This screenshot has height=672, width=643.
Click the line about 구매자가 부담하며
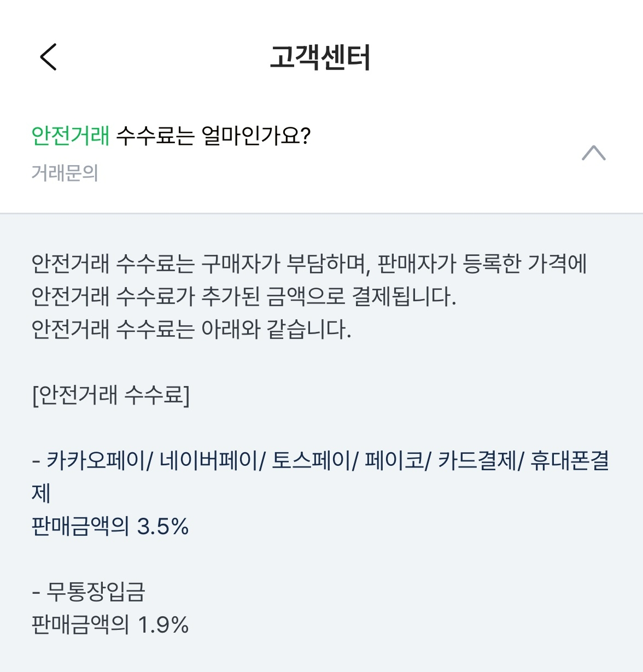click(x=309, y=264)
